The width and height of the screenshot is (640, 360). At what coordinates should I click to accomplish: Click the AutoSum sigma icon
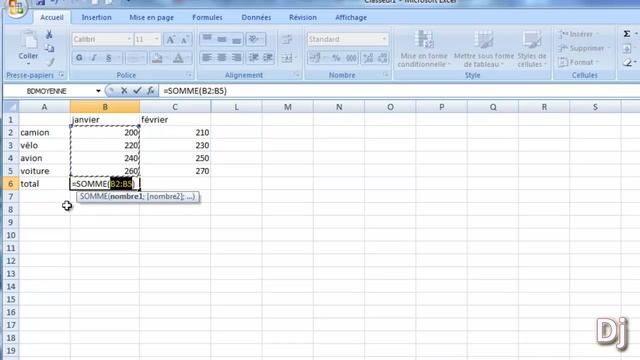tap(627, 34)
